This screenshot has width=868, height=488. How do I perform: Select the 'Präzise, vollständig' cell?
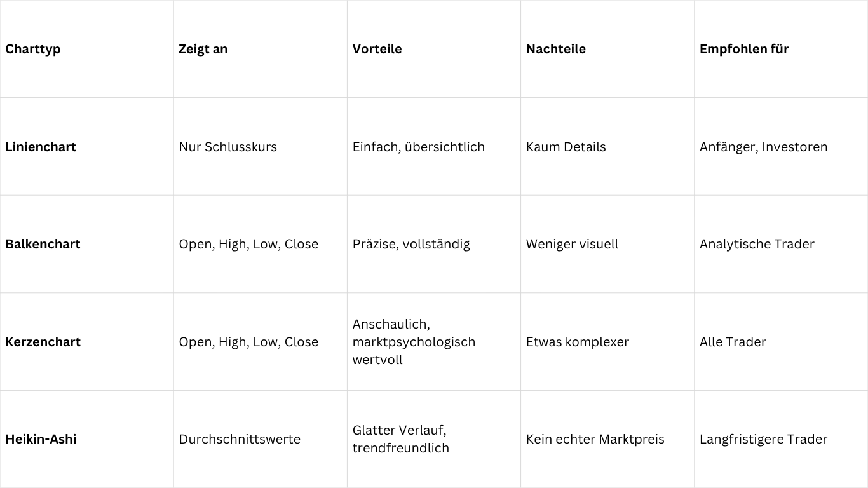[x=411, y=244]
